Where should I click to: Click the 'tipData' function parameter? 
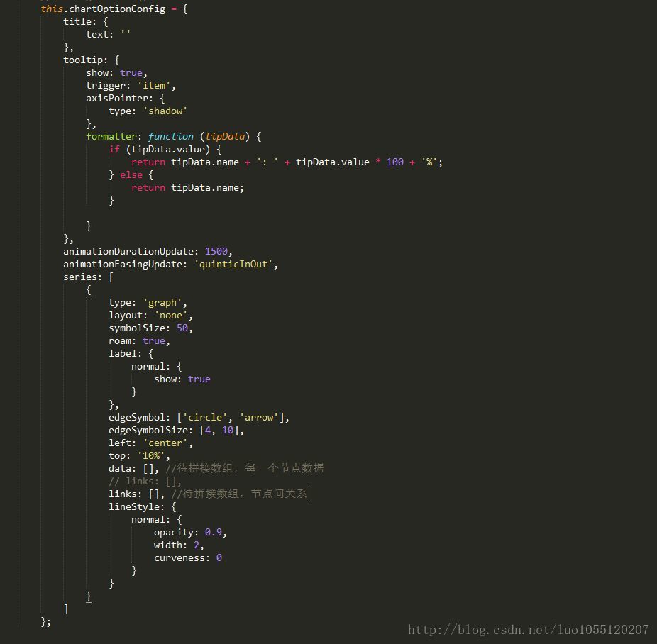[x=225, y=136]
